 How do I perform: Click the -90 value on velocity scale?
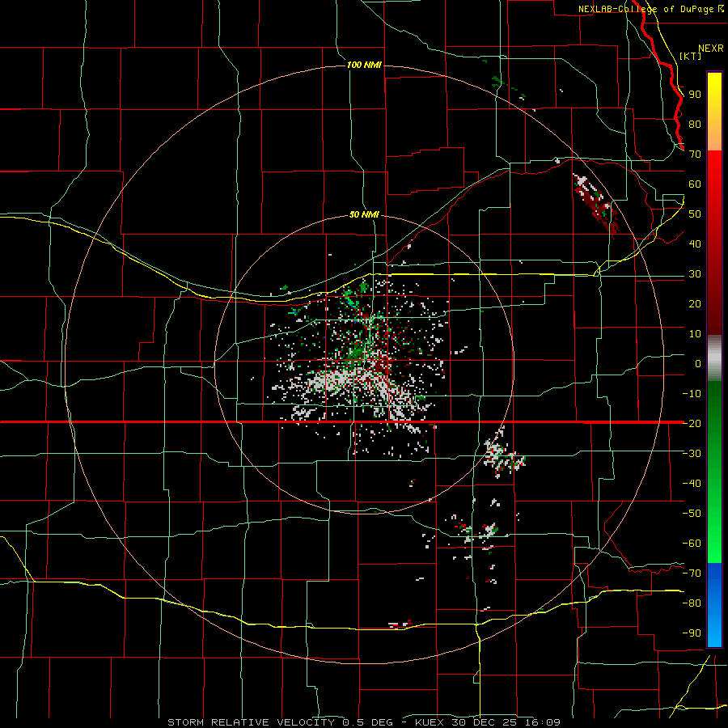tap(692, 633)
